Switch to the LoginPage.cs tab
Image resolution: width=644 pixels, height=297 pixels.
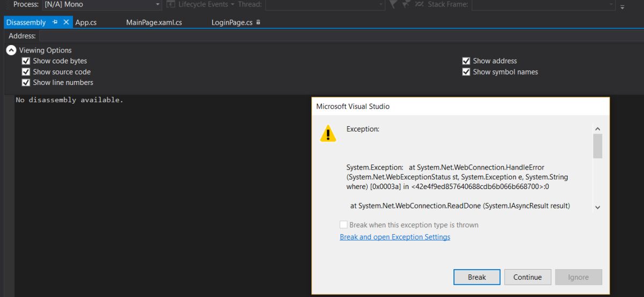[x=232, y=23]
